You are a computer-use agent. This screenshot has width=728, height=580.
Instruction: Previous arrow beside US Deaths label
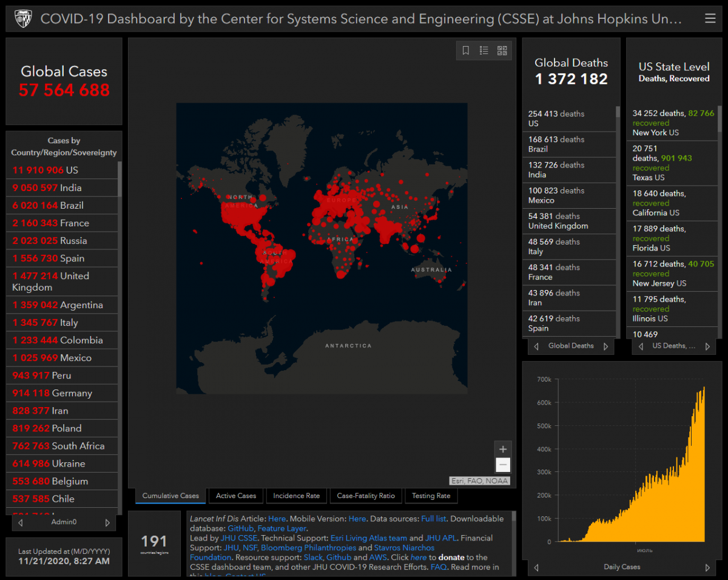coord(641,346)
